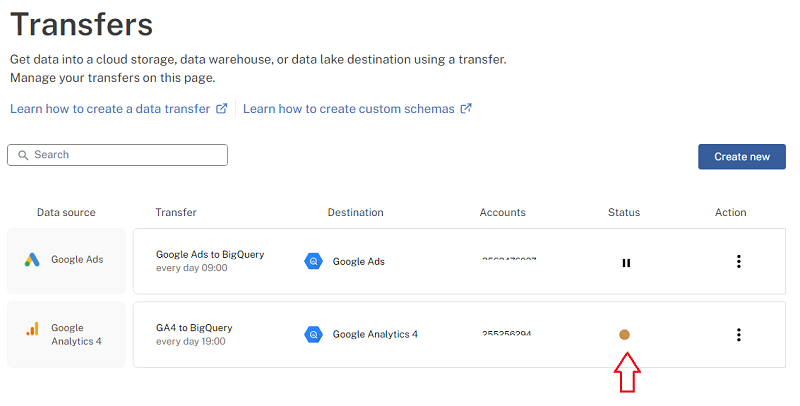This screenshot has height=406, width=800.
Task: Click the Destination column header
Action: tap(356, 212)
